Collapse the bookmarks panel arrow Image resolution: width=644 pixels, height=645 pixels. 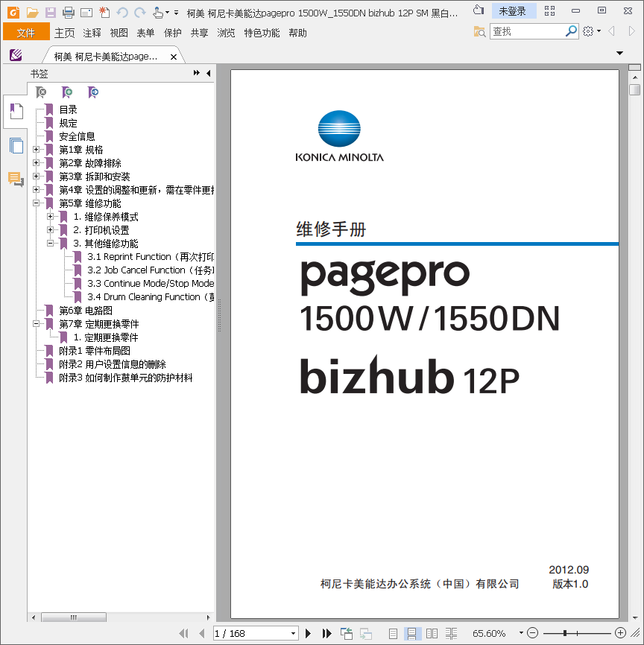(209, 73)
